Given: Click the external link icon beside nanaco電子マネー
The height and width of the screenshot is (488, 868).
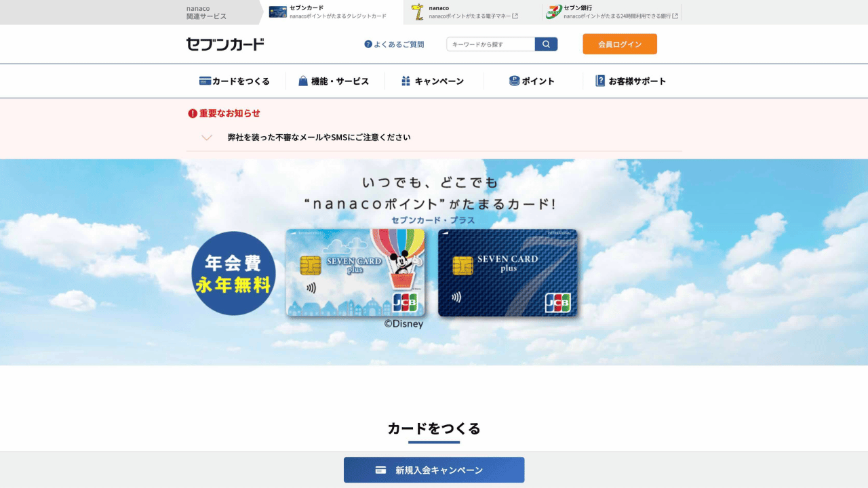Looking at the screenshot, I should pyautogui.click(x=515, y=16).
